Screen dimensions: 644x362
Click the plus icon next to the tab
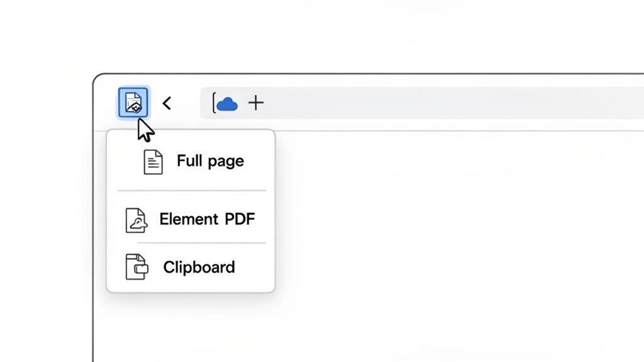pos(255,102)
